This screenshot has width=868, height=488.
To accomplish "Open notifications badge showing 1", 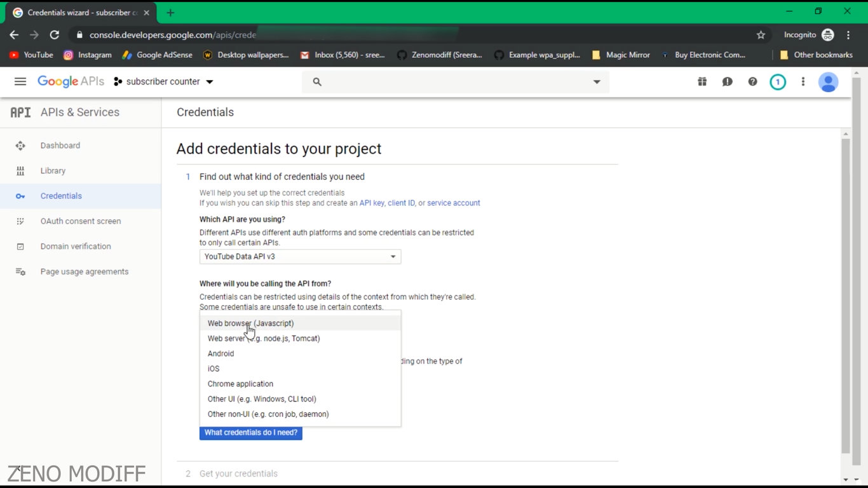I will pyautogui.click(x=778, y=82).
